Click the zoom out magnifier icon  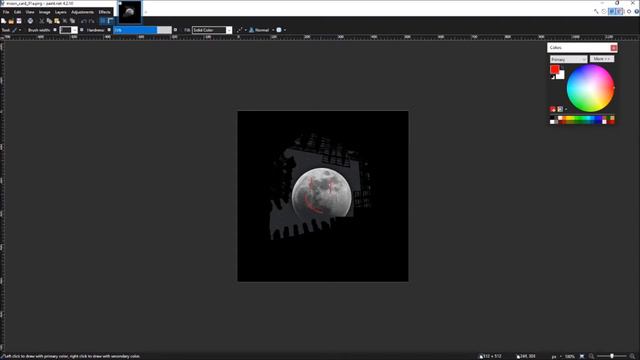[x=591, y=356]
